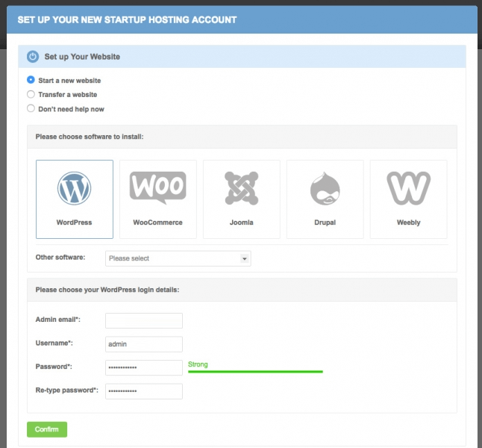Click the Strong password strength label

(x=198, y=364)
